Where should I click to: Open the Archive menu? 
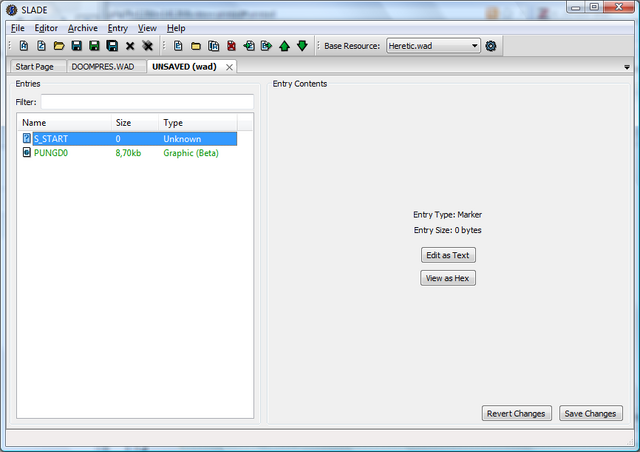pyautogui.click(x=82, y=28)
